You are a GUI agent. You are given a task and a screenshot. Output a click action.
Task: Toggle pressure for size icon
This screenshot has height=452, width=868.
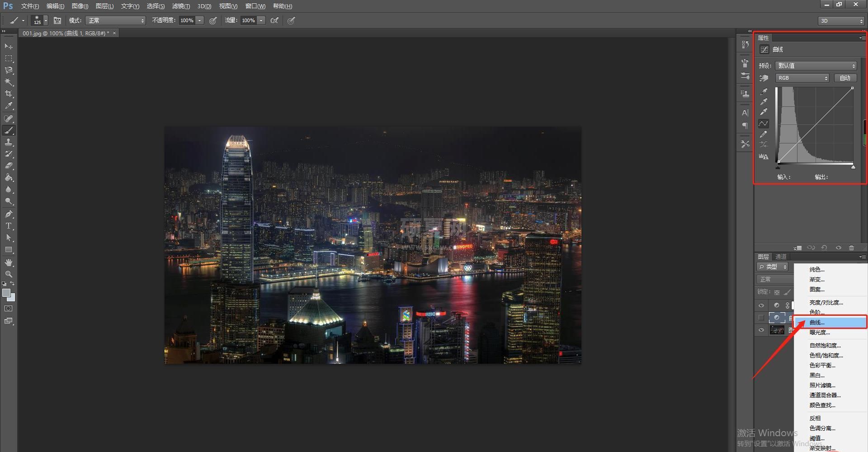(291, 20)
